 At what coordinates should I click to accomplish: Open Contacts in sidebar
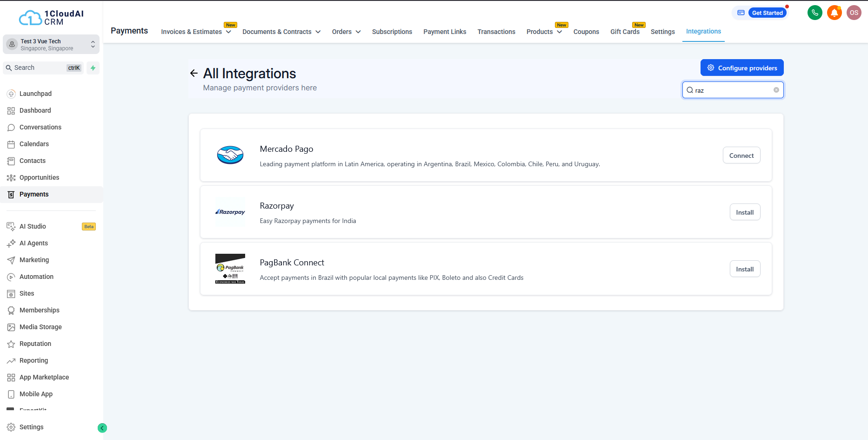(33, 161)
